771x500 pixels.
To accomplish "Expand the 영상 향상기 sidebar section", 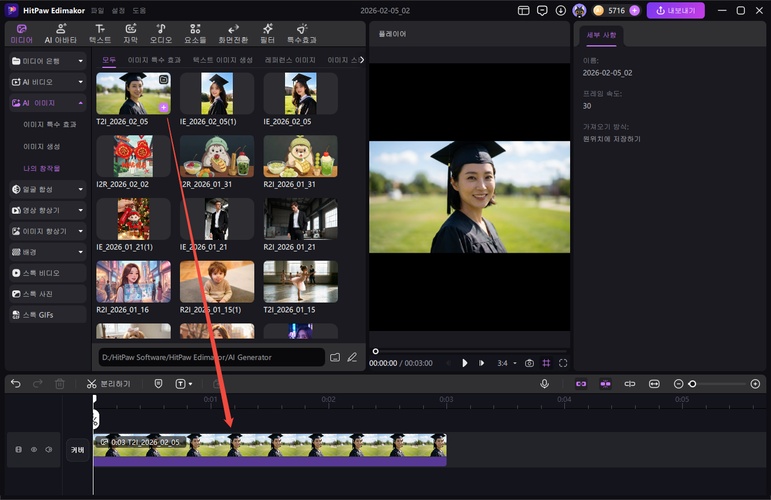I will 47,210.
